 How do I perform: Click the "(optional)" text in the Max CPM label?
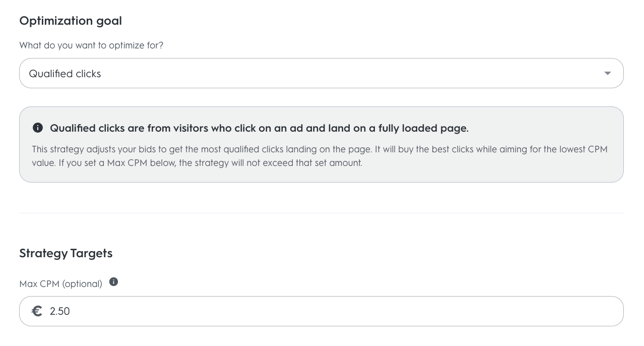click(x=82, y=284)
